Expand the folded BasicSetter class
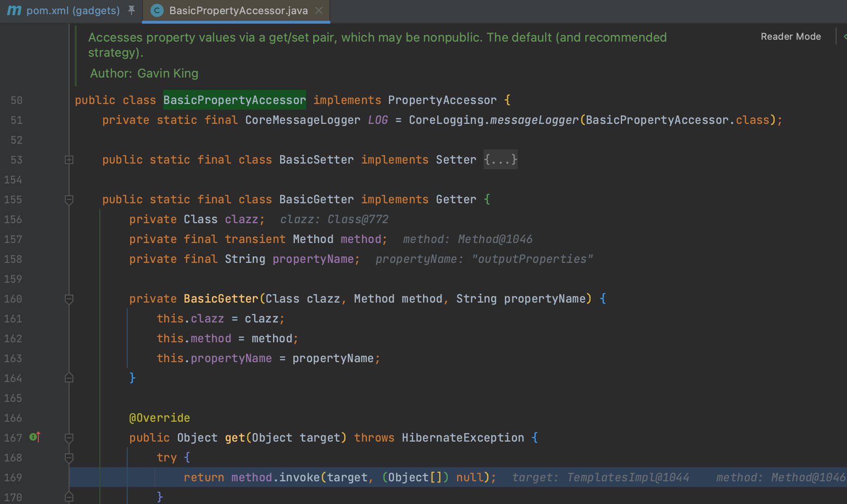Image resolution: width=847 pixels, height=504 pixels. (x=69, y=160)
